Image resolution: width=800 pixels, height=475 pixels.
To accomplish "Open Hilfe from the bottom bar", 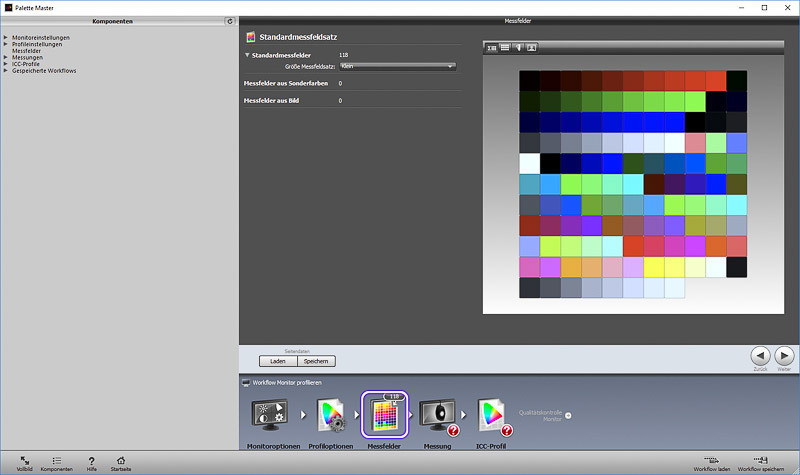I will coord(92,459).
